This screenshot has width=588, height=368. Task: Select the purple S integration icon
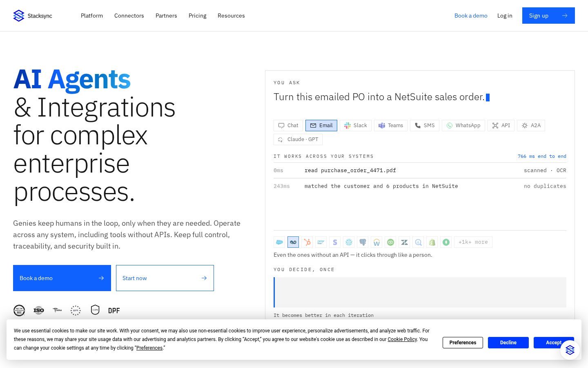click(335, 242)
